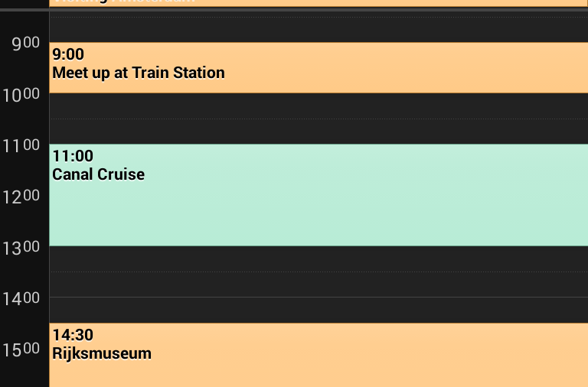Select the empty 14:00–14:30 slot above Rijksmuseum

tap(318, 310)
